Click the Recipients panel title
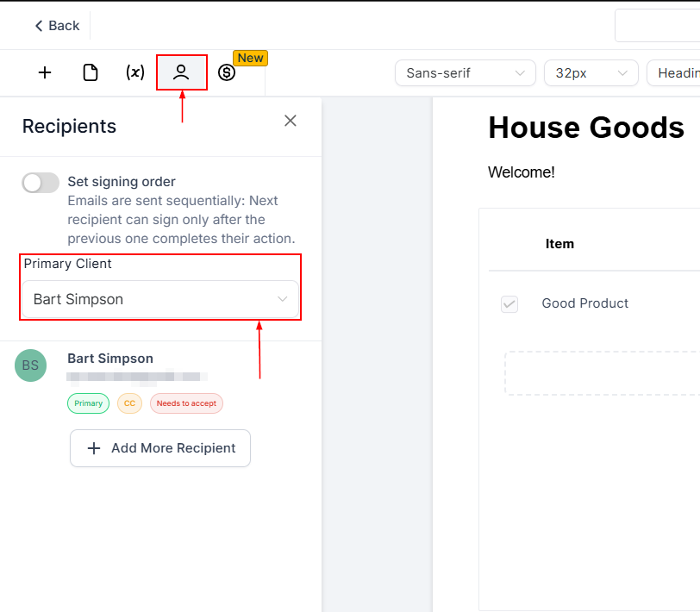700x612 pixels. pos(69,127)
